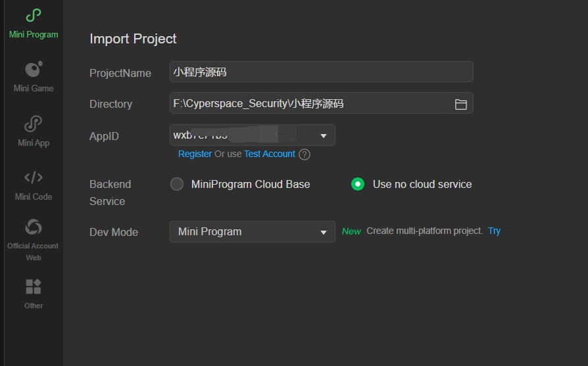Click into the Directory path field
The image size is (588, 366).
[x=322, y=103]
